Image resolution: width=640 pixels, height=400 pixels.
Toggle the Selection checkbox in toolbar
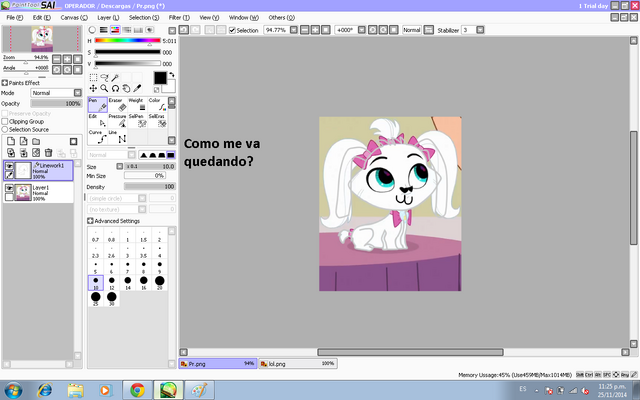click(232, 30)
